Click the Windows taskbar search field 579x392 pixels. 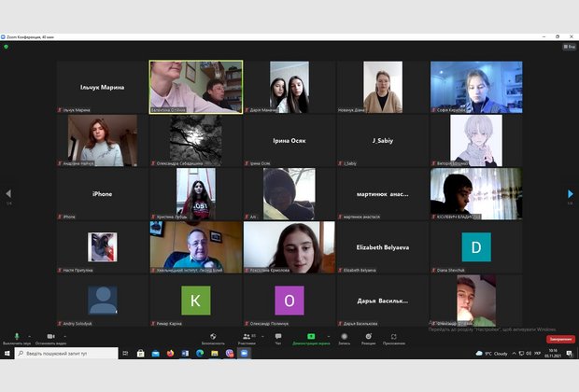[67, 353]
